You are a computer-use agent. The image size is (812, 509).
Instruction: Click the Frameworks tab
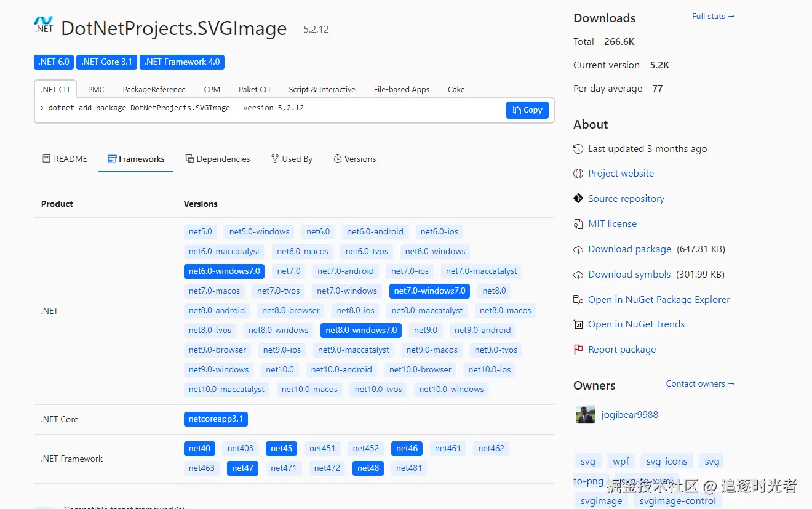136,159
